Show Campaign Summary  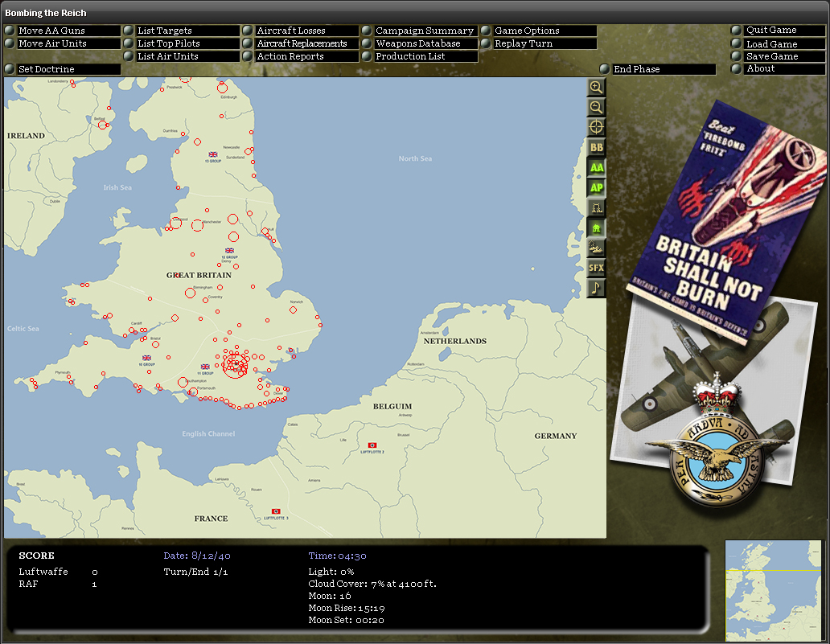tap(420, 31)
